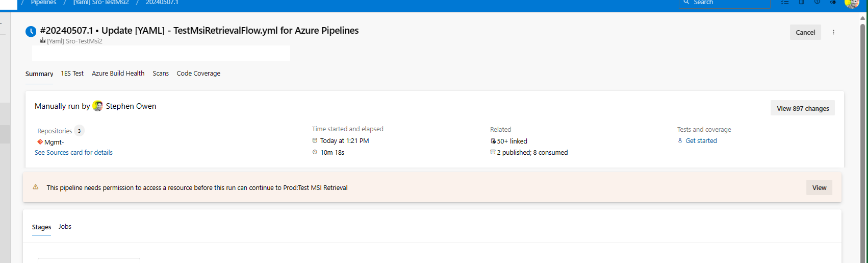
Task: Click the permission warning message text
Action: [197, 187]
